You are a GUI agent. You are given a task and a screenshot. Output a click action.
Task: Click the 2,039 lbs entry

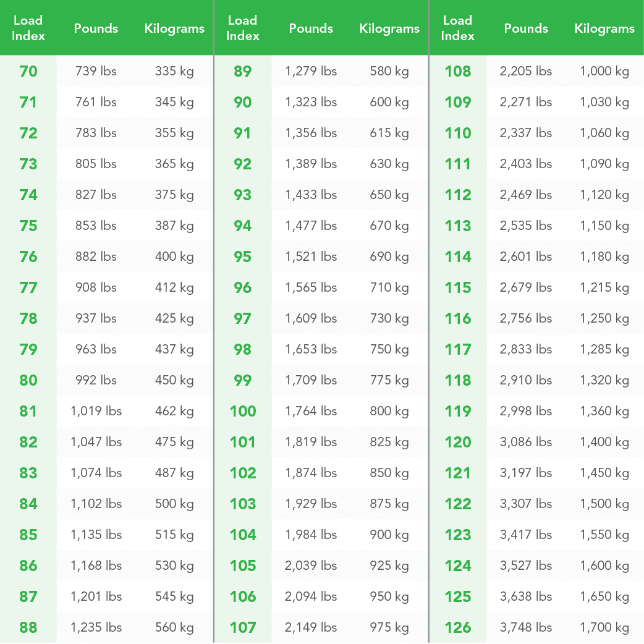click(311, 566)
